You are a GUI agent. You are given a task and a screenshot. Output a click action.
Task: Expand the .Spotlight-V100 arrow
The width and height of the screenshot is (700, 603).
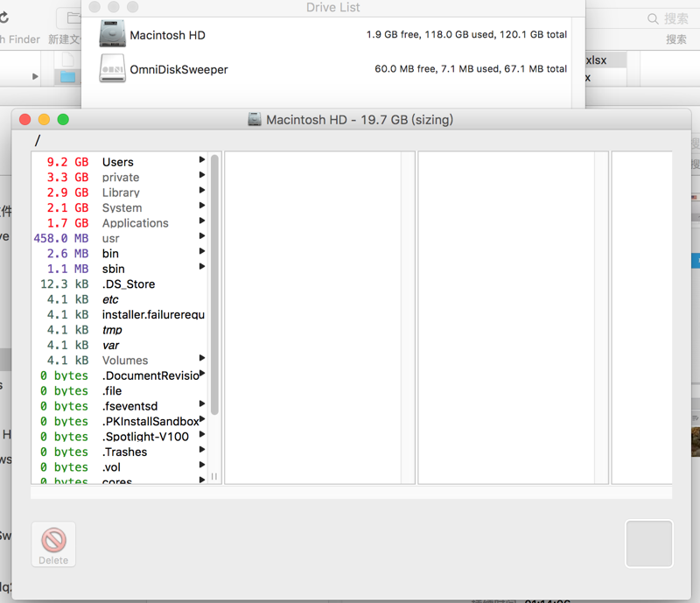tap(202, 434)
